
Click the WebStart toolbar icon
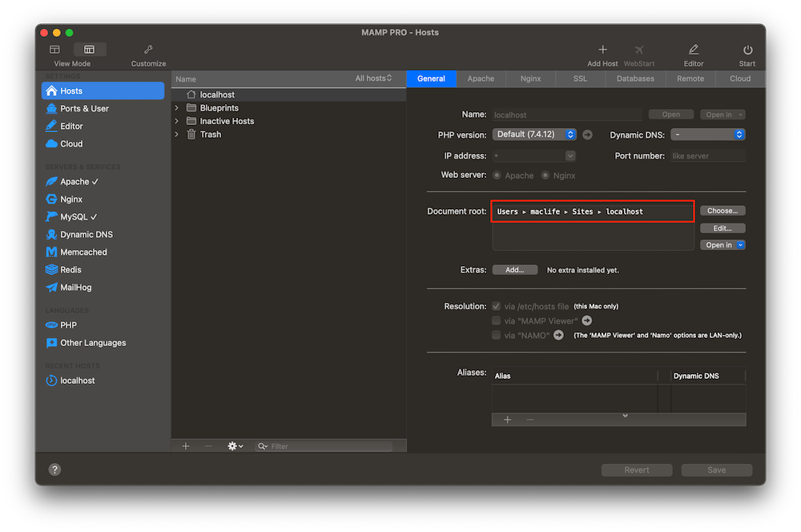639,54
